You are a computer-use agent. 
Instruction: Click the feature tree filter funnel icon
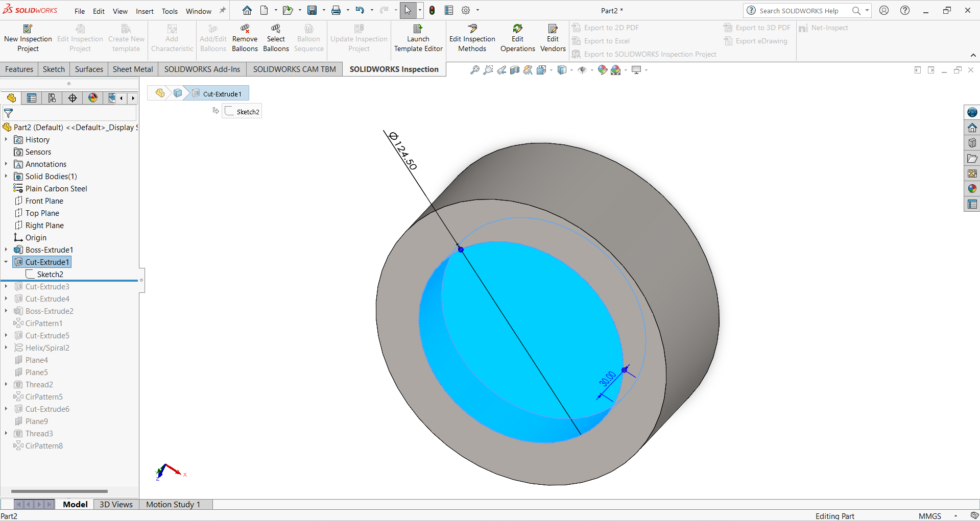click(x=9, y=113)
